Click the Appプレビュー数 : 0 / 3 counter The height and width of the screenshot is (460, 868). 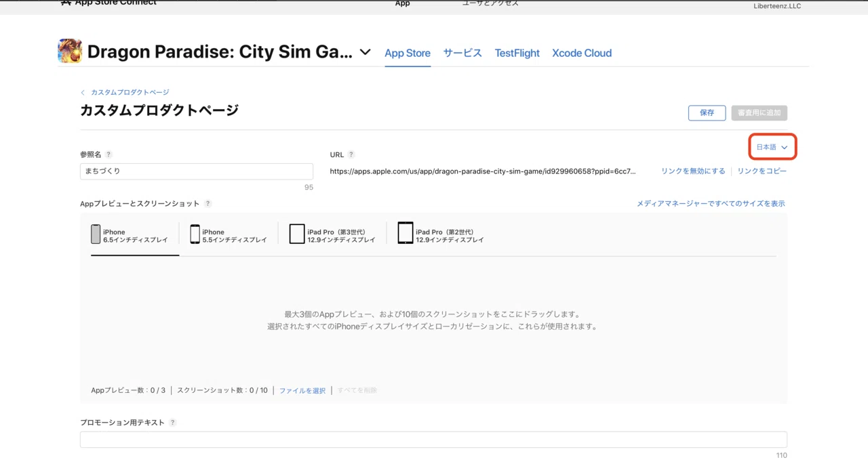[128, 391]
